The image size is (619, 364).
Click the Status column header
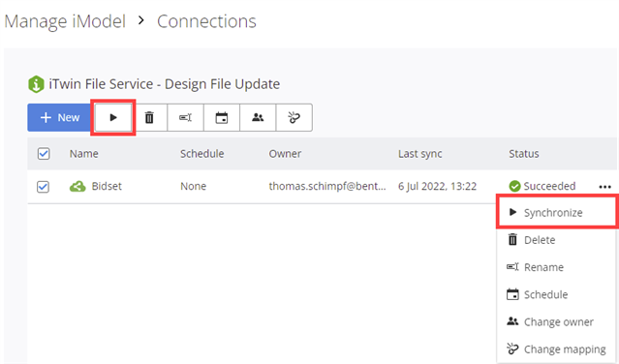tap(523, 153)
